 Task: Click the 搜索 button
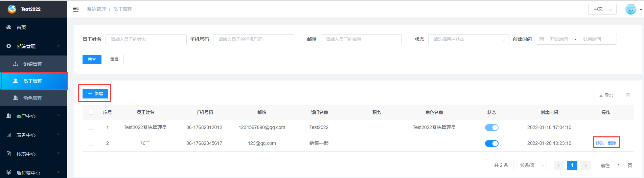(x=92, y=60)
